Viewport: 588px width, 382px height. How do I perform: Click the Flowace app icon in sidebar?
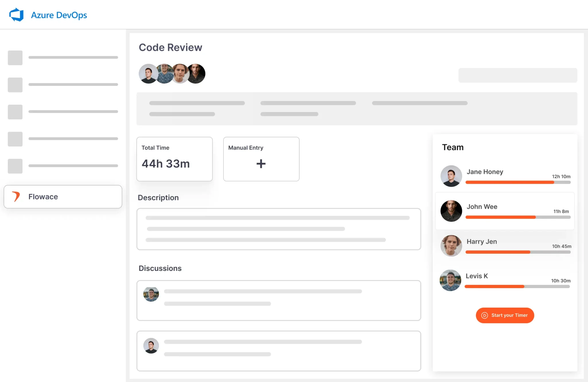pyautogui.click(x=16, y=197)
